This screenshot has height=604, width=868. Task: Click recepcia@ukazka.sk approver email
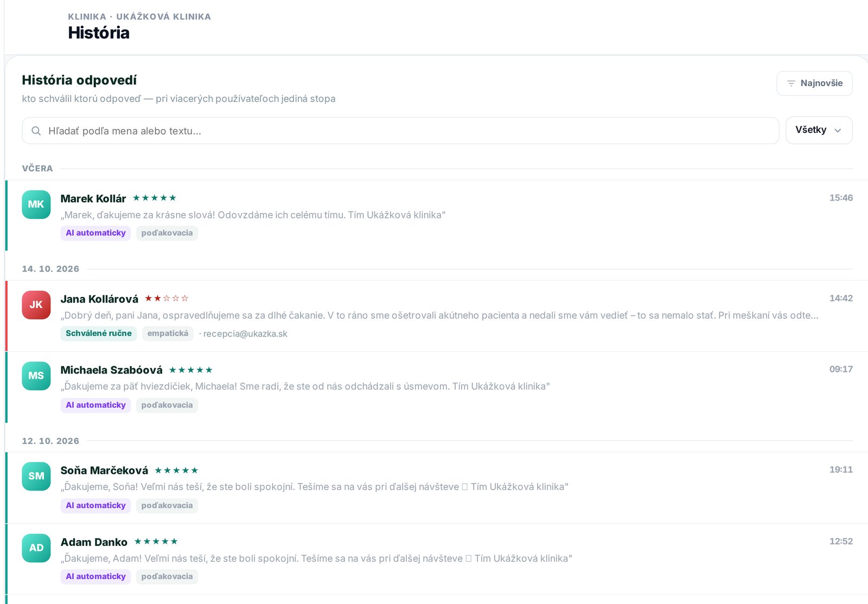[245, 334]
